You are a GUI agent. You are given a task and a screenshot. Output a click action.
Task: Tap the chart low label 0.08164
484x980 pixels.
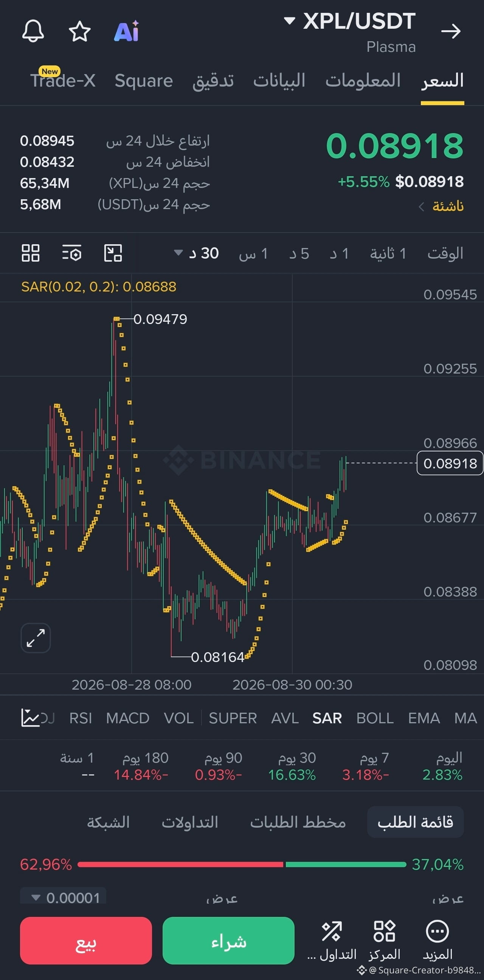(218, 657)
